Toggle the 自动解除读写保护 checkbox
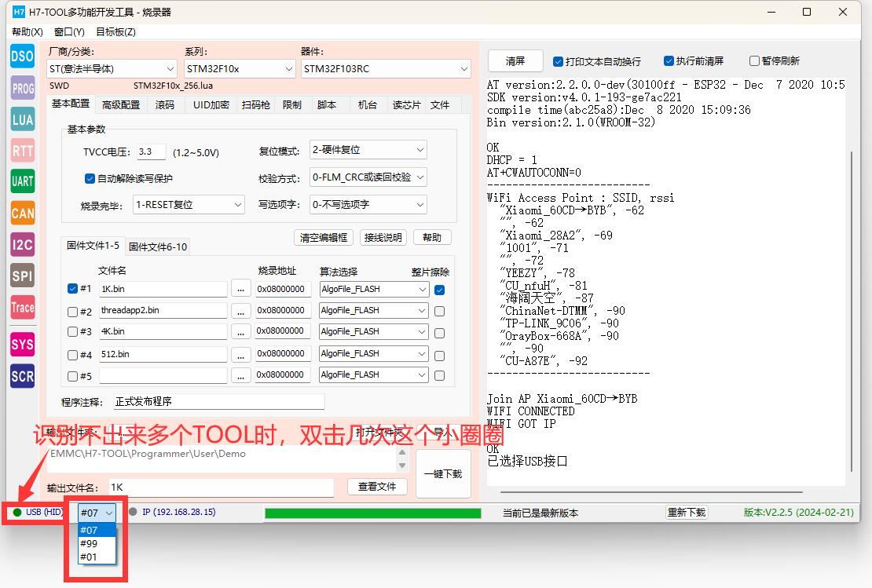This screenshot has height=588, width=872. (90, 178)
